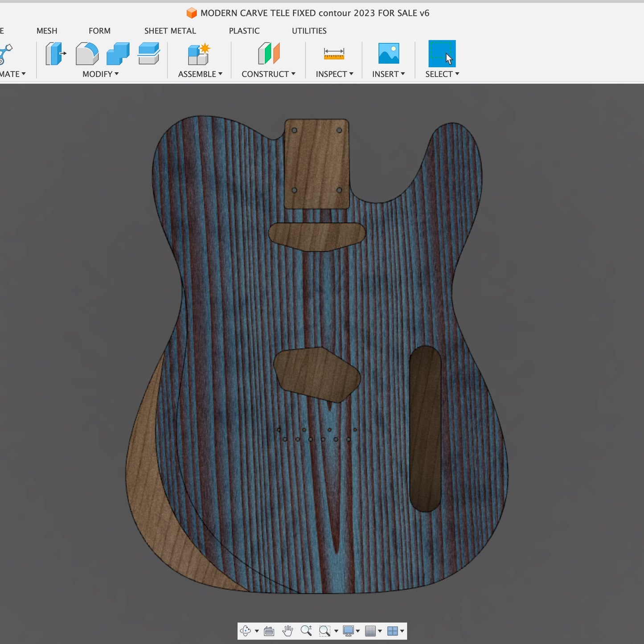Choose the Fillet tool in Modify
The image size is (644, 644).
tap(87, 54)
